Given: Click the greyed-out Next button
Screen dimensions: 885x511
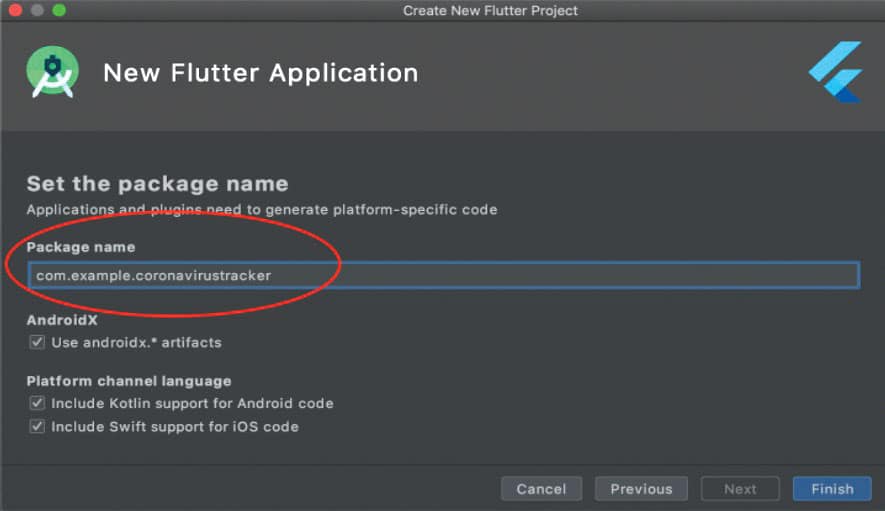Looking at the screenshot, I should [x=740, y=489].
